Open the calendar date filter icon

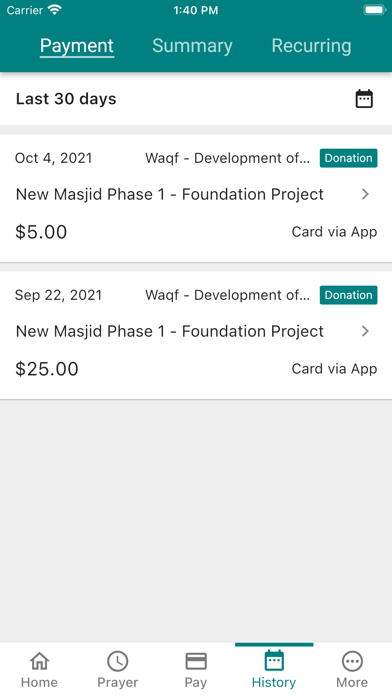coord(364,99)
